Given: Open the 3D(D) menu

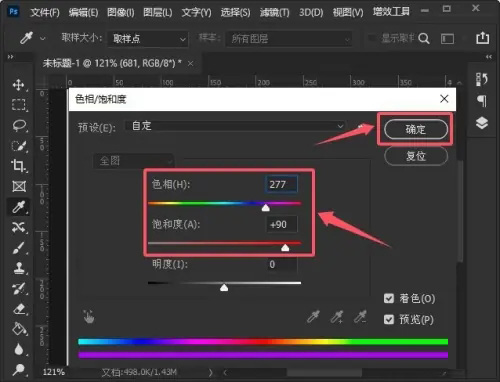Looking at the screenshot, I should [311, 13].
